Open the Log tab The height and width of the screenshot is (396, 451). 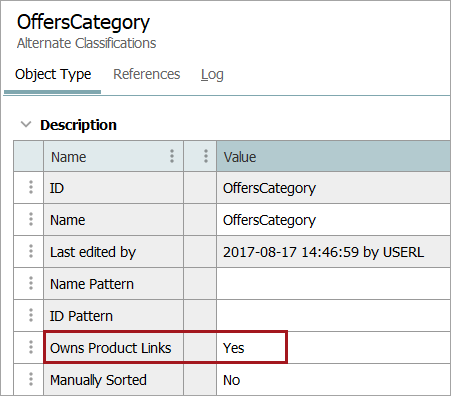tap(212, 75)
